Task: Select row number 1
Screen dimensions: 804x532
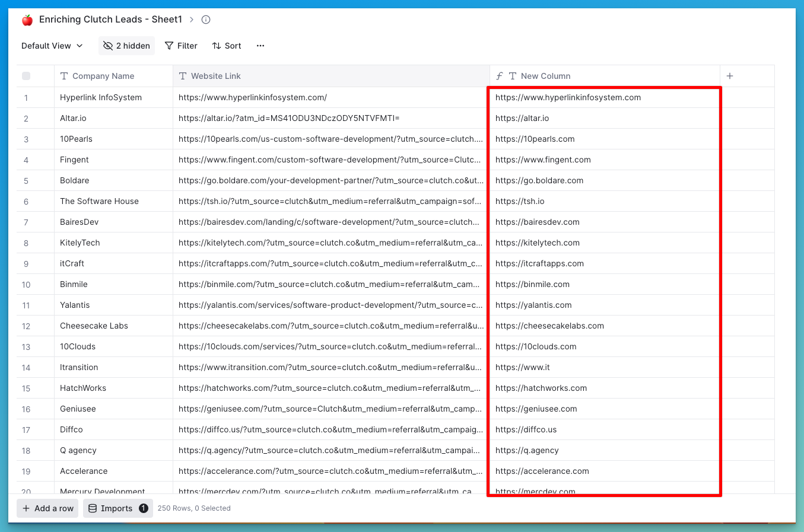Action: [26, 98]
